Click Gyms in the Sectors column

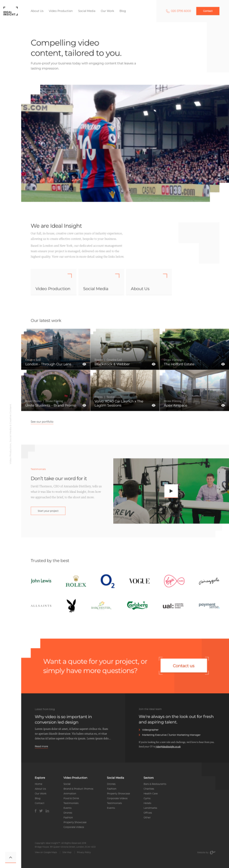coord(147,798)
